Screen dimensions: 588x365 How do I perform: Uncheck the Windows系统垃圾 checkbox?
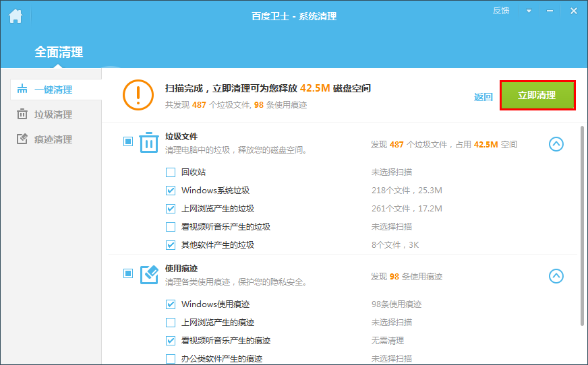click(171, 191)
